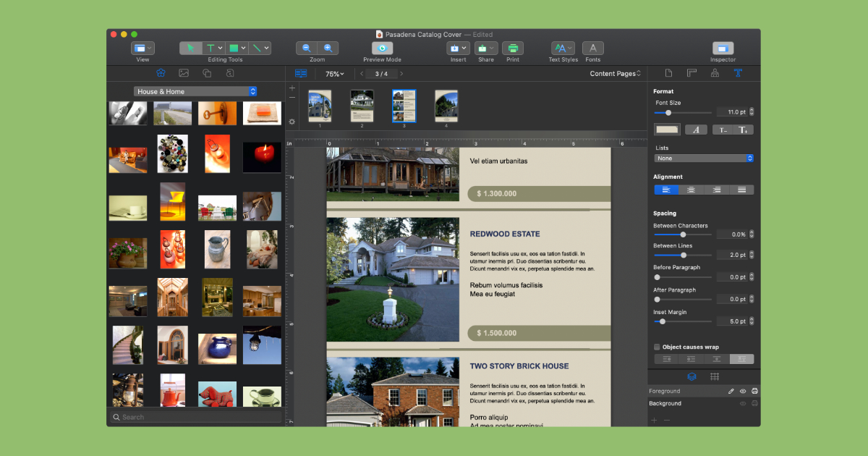This screenshot has height=456, width=868.
Task: Switch to the Text inspector tab icon
Action: pos(737,73)
